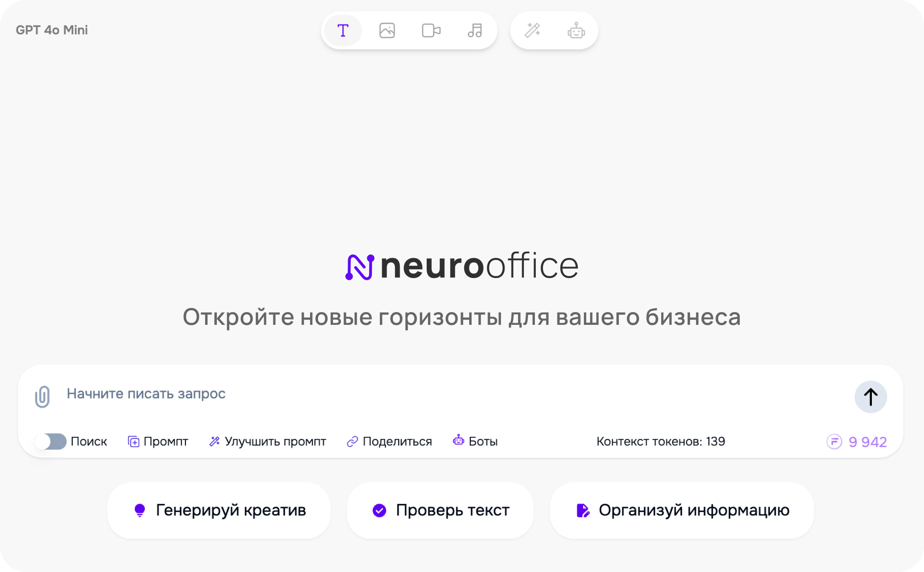924x572 pixels.
Task: Switch to image generation mode
Action: click(x=387, y=30)
